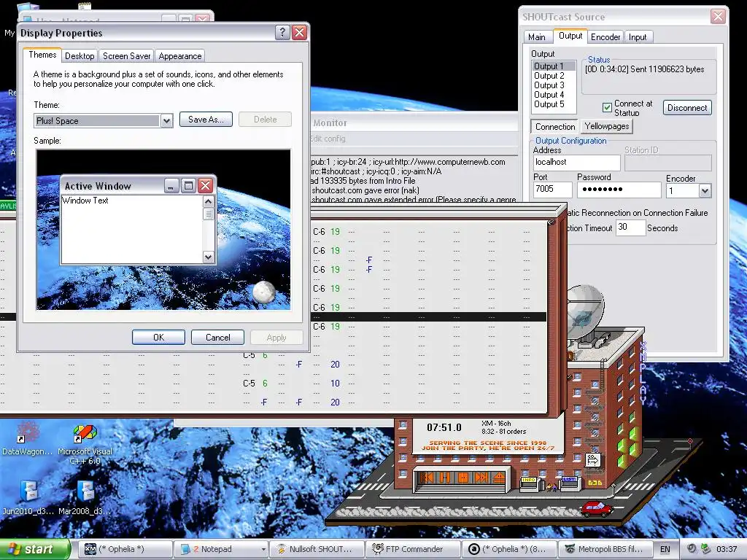Click Disconnect button
Screen dimensions: 747x560
687,108
